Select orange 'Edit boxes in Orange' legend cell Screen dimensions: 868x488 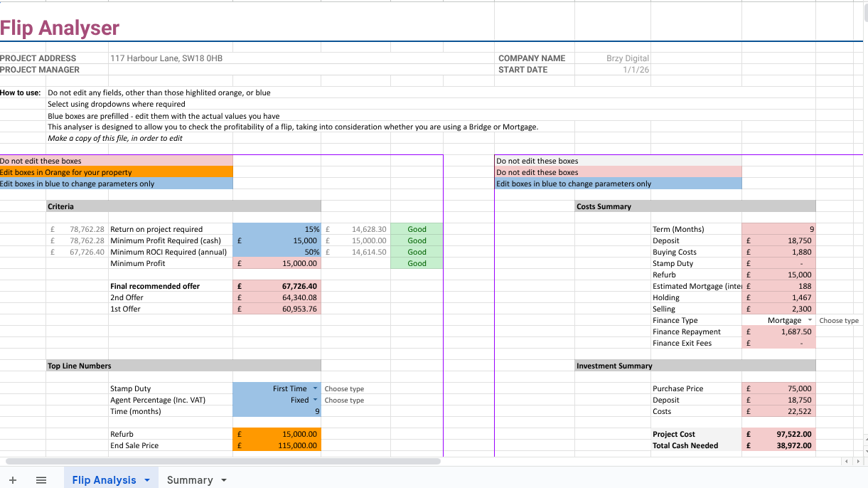tap(116, 172)
